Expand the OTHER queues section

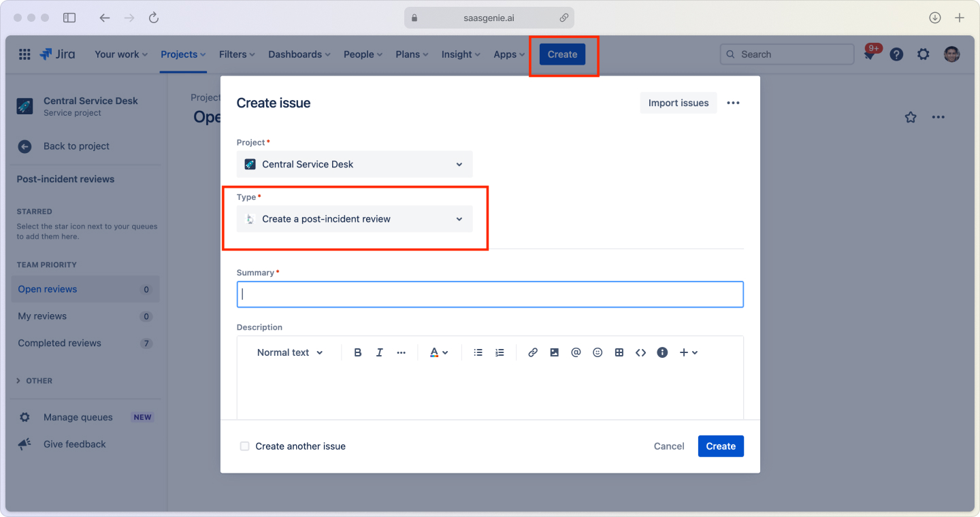click(x=34, y=381)
